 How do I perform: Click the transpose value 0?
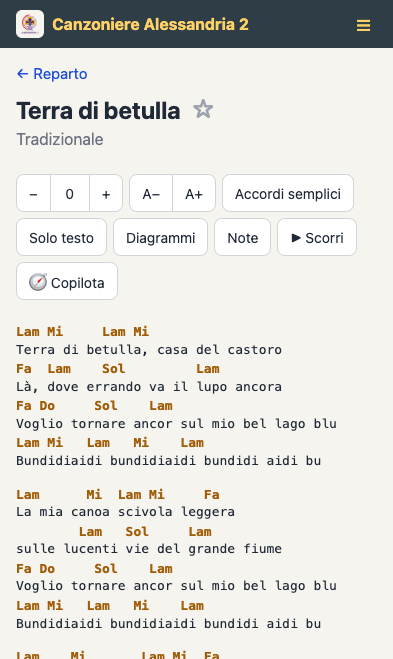pos(70,193)
